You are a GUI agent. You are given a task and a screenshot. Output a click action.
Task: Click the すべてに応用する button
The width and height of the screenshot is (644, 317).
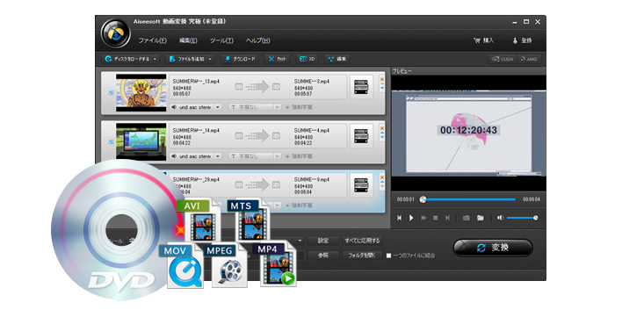tap(362, 241)
